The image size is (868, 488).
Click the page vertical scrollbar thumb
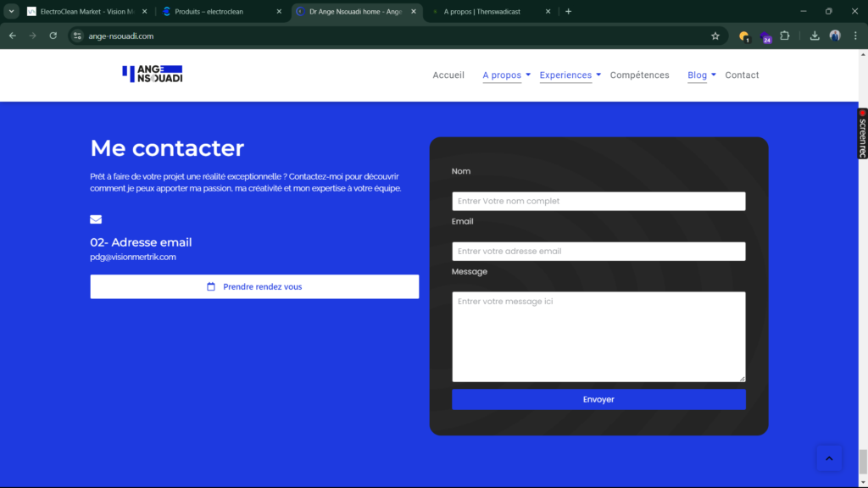pos(863,462)
